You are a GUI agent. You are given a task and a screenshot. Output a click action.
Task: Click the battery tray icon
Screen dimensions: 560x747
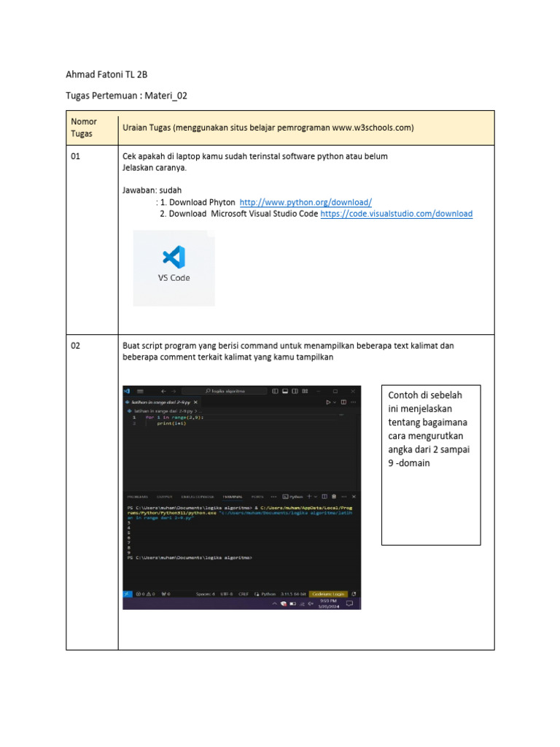[293, 603]
